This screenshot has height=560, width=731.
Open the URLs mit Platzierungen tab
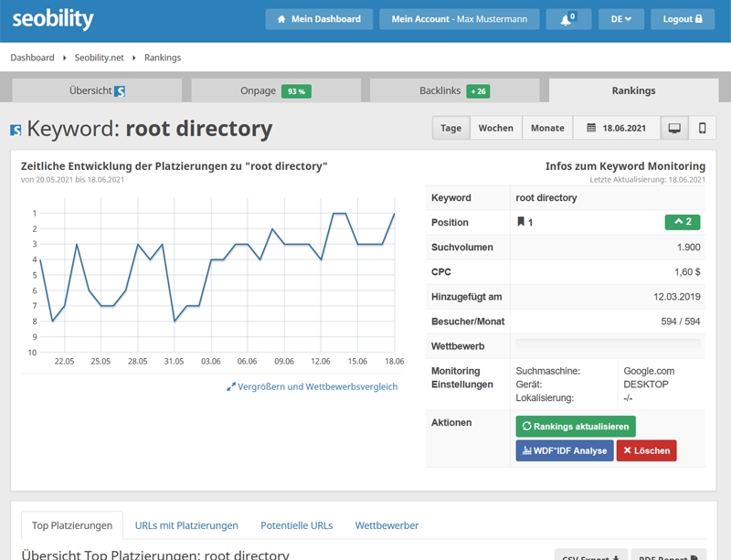click(x=186, y=525)
